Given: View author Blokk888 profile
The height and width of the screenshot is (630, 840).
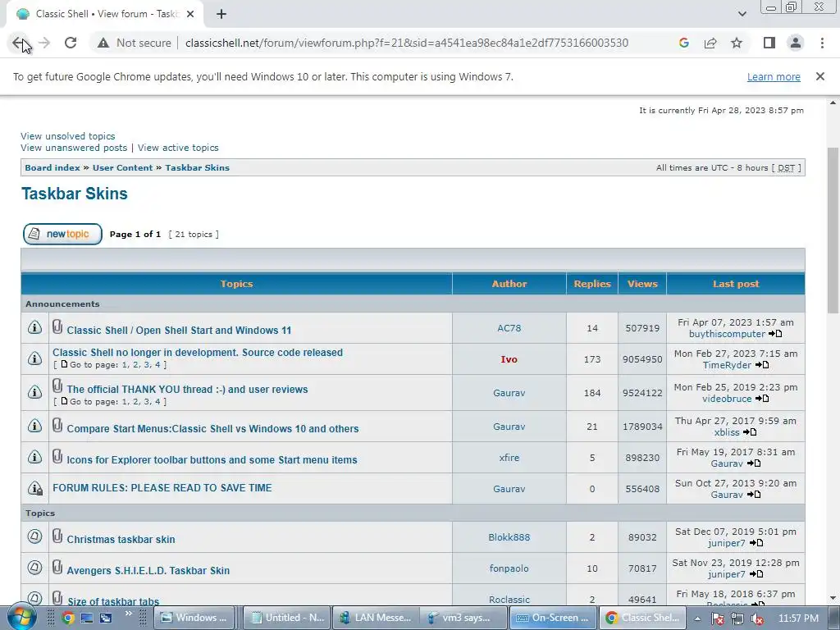Looking at the screenshot, I should (509, 537).
